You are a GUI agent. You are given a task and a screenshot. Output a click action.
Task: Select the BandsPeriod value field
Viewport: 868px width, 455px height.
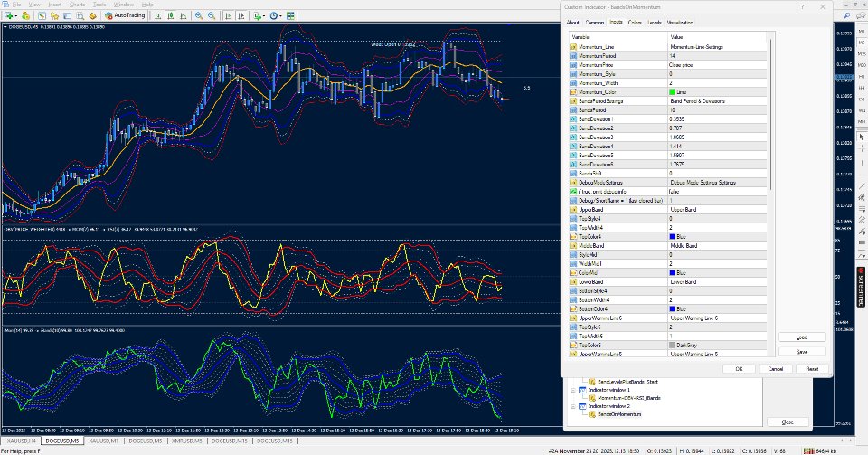717,110
